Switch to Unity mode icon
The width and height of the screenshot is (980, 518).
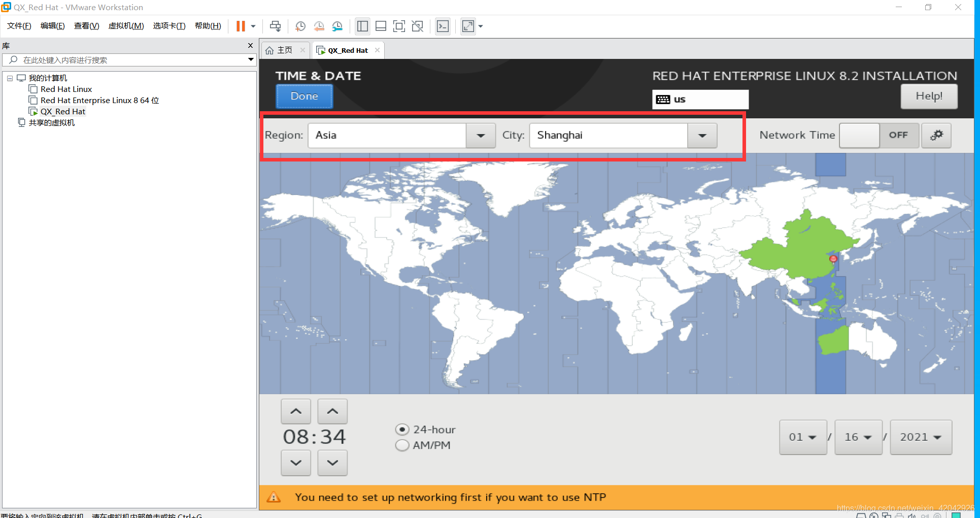pos(418,26)
